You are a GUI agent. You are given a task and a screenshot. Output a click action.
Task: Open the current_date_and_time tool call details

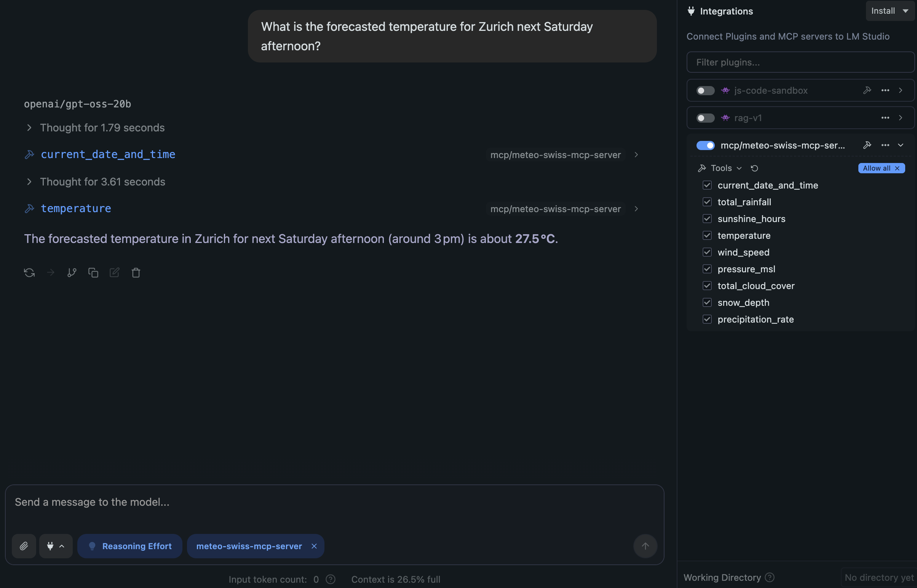pos(636,155)
